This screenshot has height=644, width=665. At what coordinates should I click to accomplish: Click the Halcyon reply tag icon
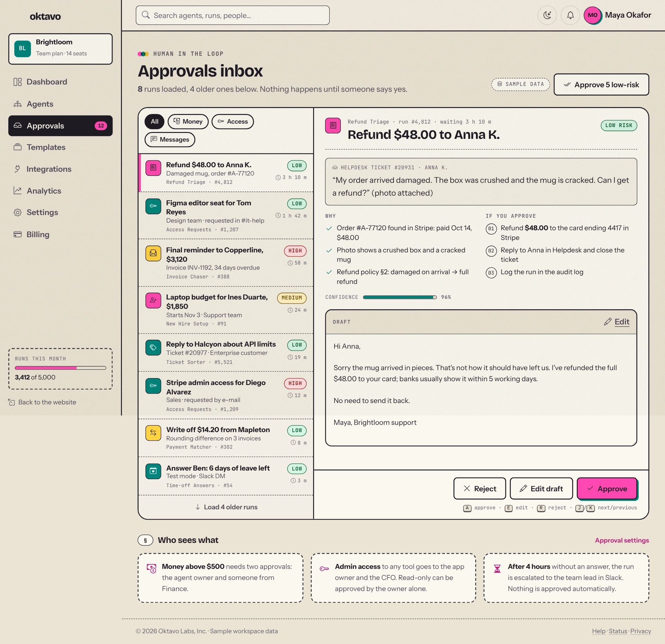tap(153, 348)
